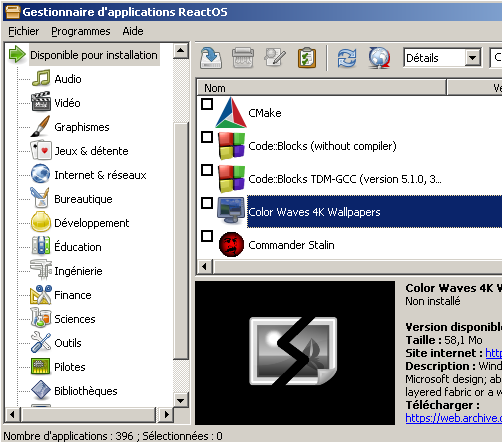Click the vertical scrollbar thumb of category tree
The width and height of the screenshot is (502, 442).
181,241
